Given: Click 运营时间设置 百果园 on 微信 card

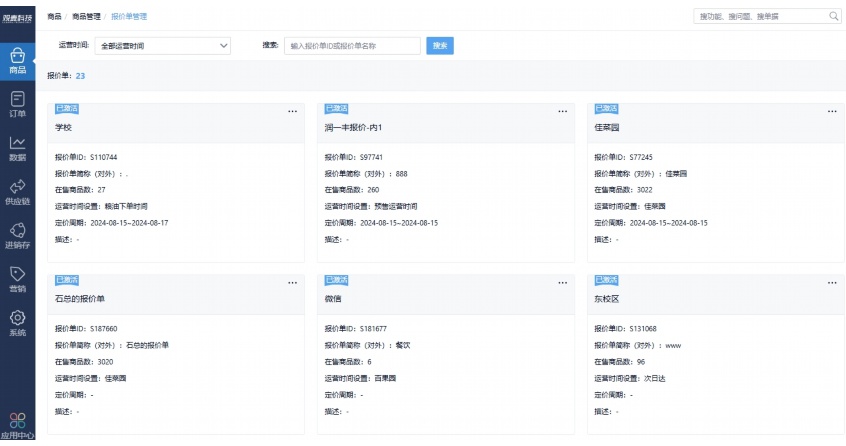Looking at the screenshot, I should point(385,379).
